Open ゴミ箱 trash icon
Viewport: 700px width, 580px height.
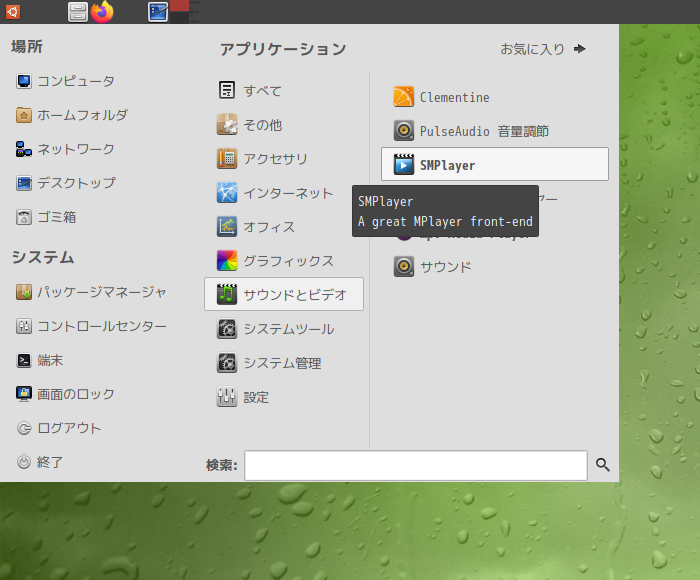coord(24,217)
